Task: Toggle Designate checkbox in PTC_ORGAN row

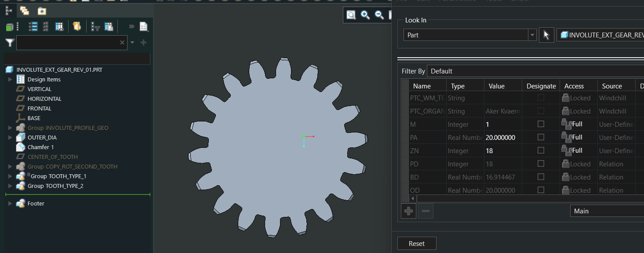Action: (541, 111)
